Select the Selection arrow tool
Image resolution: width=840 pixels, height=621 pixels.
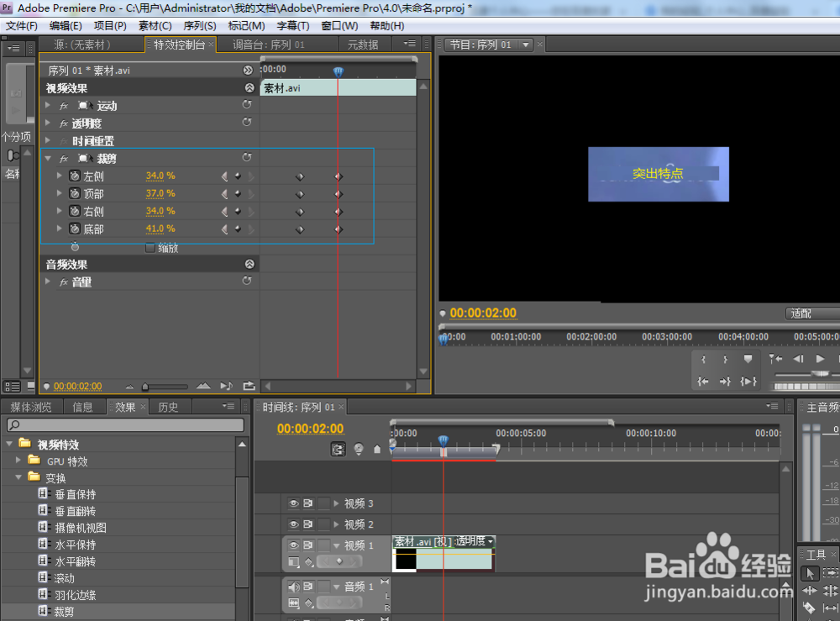pos(810,573)
